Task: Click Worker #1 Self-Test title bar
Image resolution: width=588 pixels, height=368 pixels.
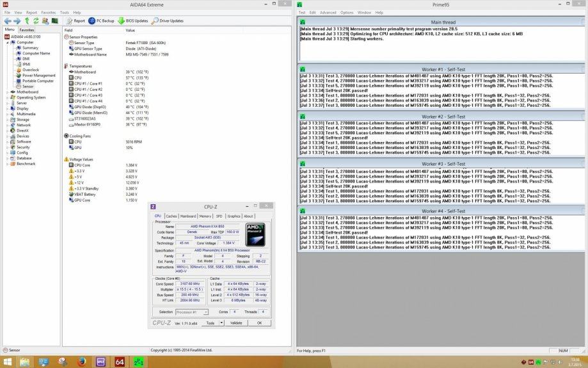Action: point(443,69)
